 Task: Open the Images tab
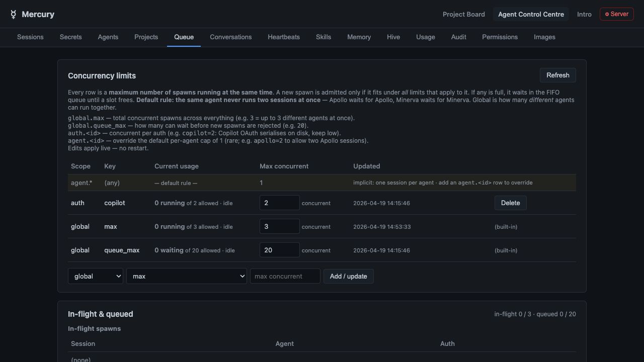[544, 37]
